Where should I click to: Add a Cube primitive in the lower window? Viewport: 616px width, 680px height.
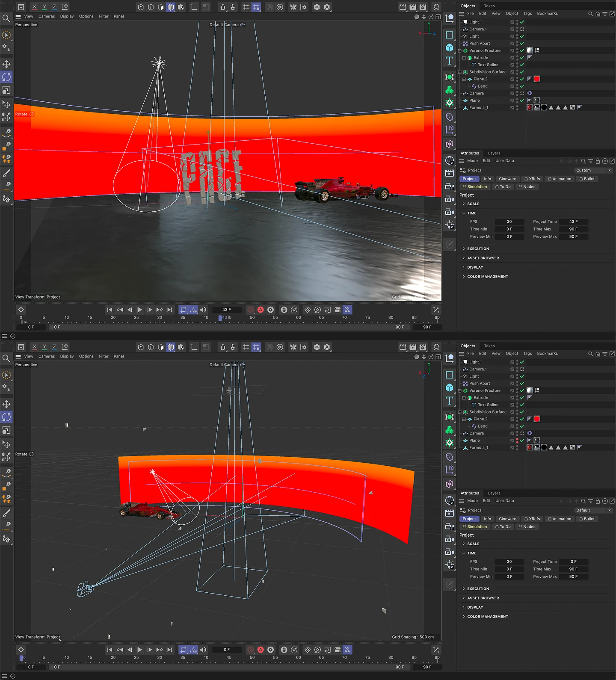(x=450, y=388)
